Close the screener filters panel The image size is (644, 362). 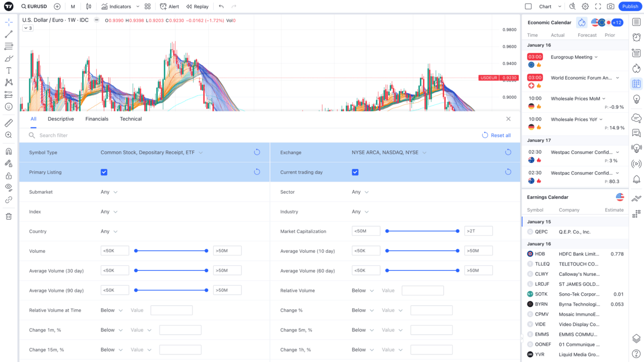[508, 119]
